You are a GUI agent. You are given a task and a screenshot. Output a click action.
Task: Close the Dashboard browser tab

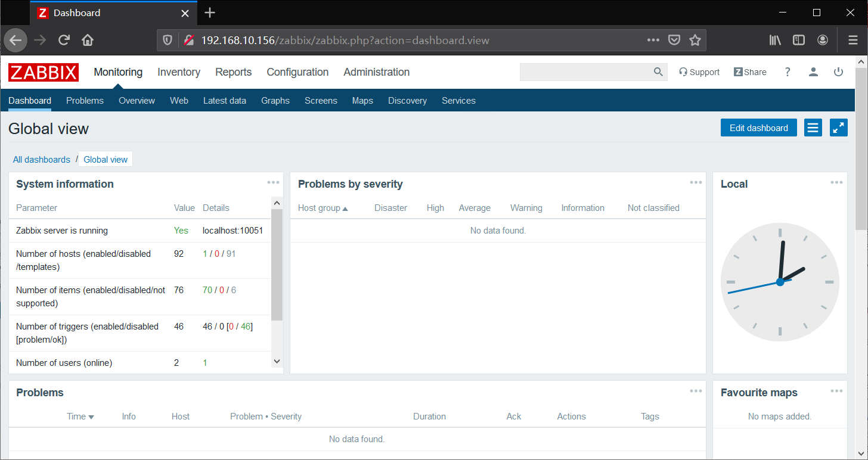point(185,13)
